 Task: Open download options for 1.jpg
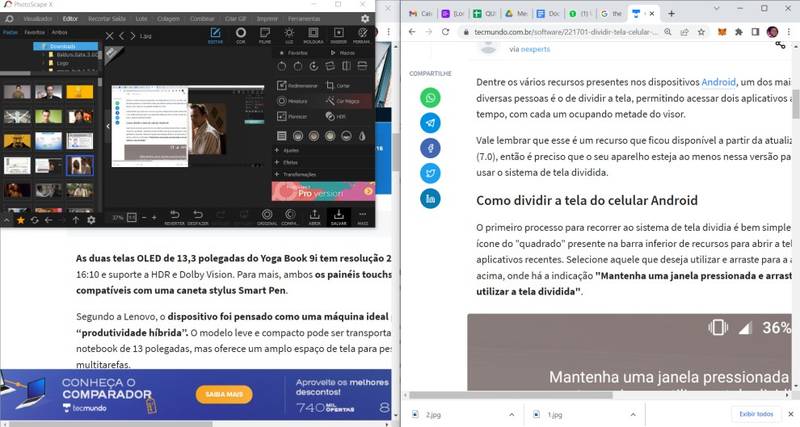[x=633, y=415]
